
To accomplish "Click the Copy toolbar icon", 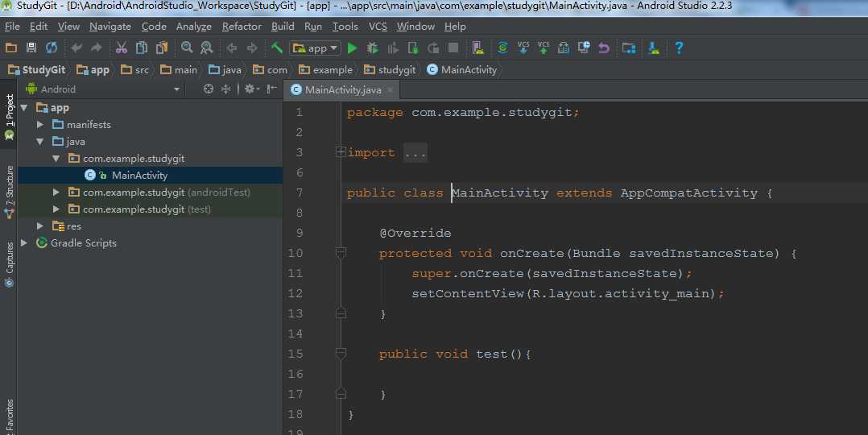I will (142, 48).
